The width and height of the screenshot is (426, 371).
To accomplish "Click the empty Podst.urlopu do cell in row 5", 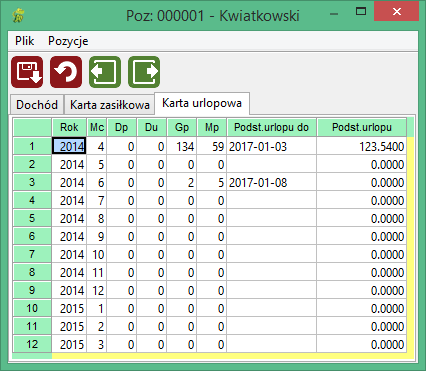I will [x=271, y=218].
